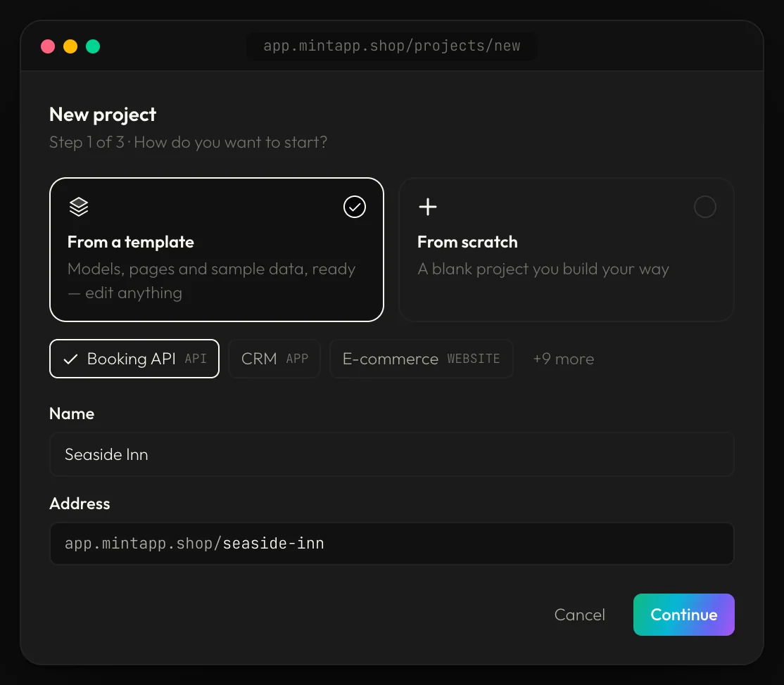Click the From a template card title
The image size is (784, 685).
(130, 242)
